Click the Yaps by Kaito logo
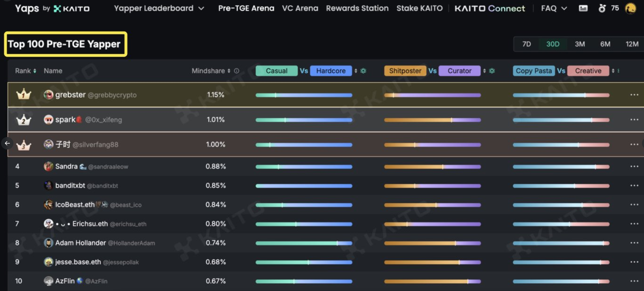The height and width of the screenshot is (291, 644). [52, 9]
